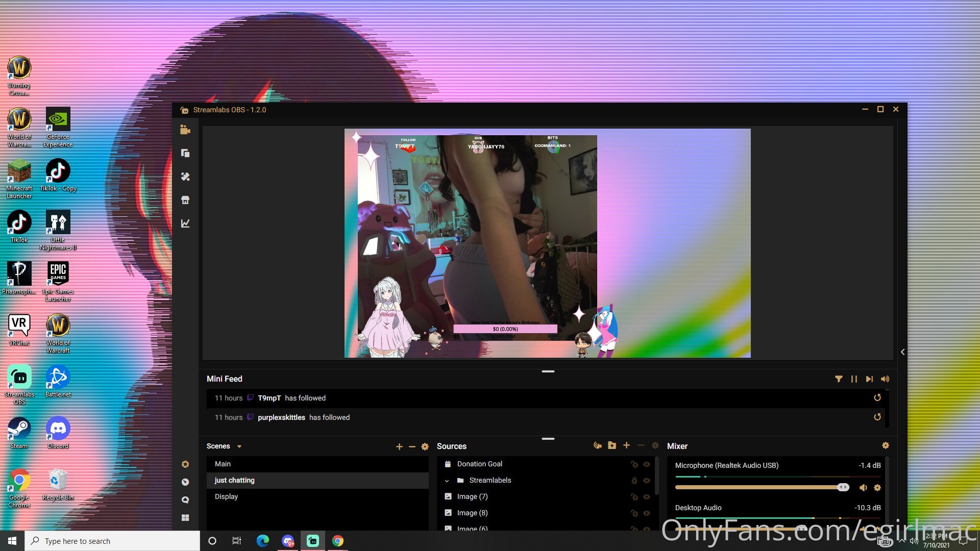The image size is (980, 551).
Task: Open the Scenes collection dropdown
Action: click(239, 446)
